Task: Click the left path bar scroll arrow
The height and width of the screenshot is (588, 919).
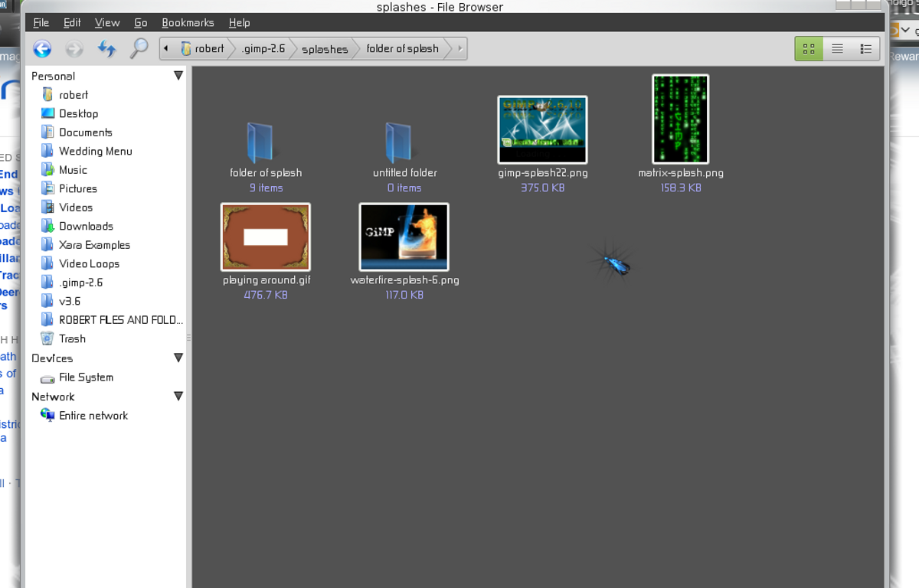Action: tap(165, 49)
